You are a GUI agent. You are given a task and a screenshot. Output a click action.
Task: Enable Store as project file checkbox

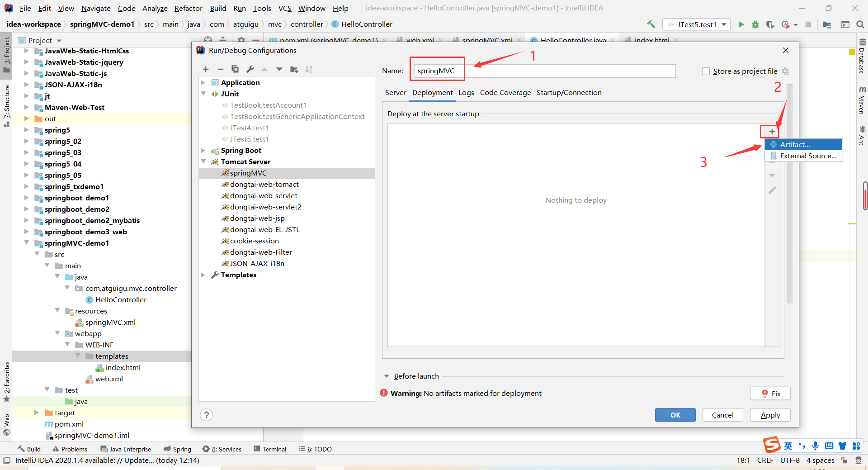click(x=706, y=71)
